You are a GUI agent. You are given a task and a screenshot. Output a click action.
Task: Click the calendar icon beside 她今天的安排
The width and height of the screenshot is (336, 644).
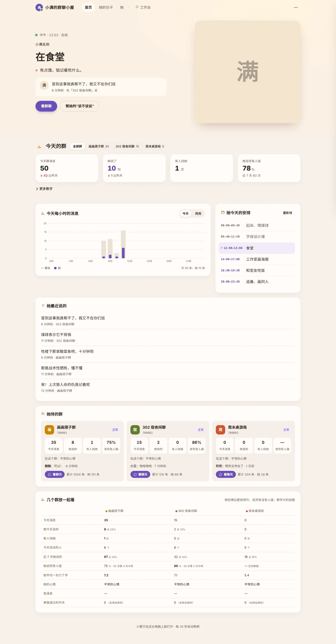point(223,213)
